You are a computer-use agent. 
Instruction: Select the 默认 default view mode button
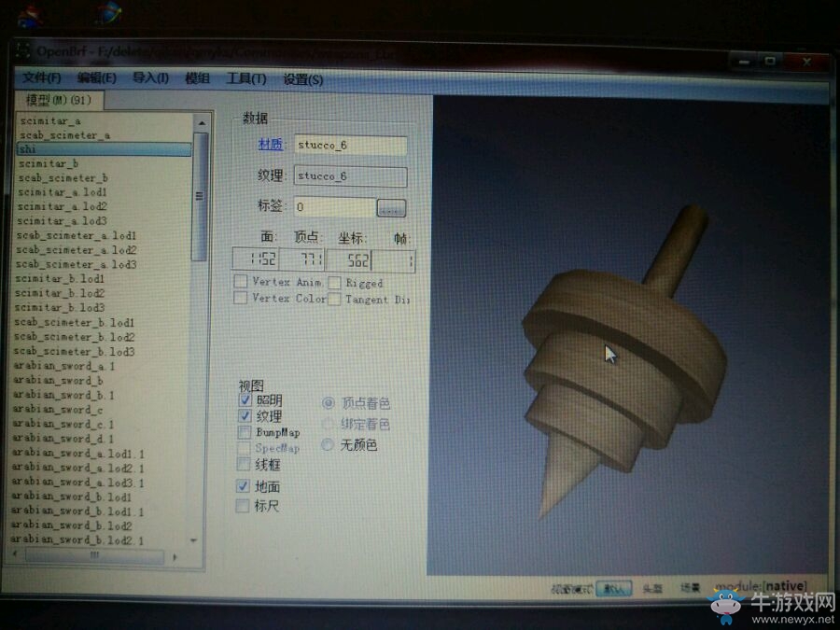click(x=614, y=588)
